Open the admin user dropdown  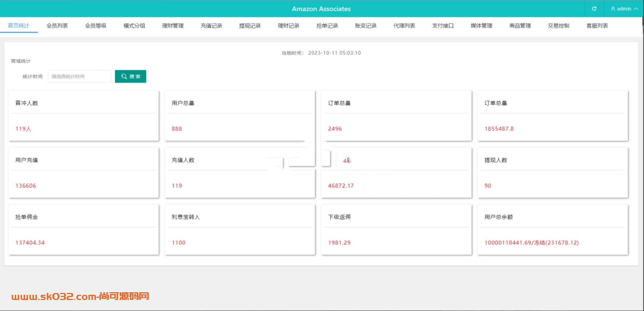tap(624, 9)
